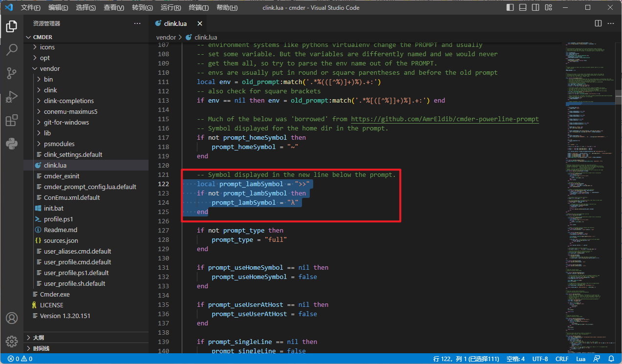Open clink_settings.default file
The width and height of the screenshot is (622, 364).
pos(86,154)
